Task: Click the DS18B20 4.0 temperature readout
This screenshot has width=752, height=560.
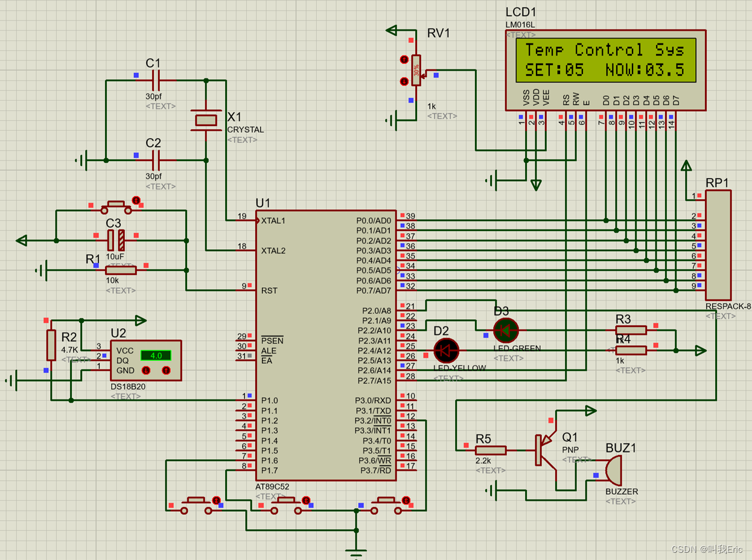Action: point(156,355)
